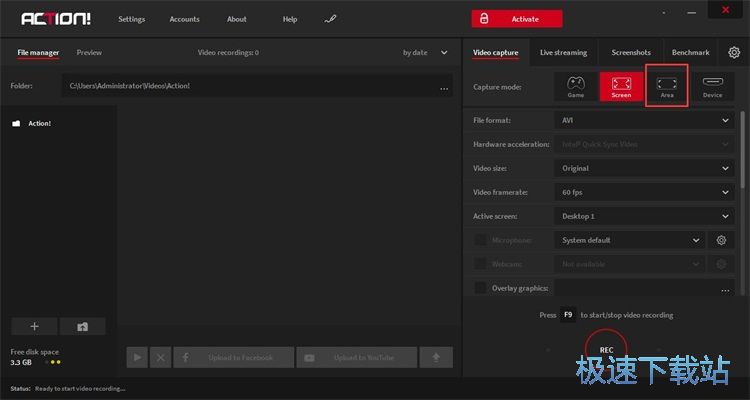This screenshot has height=400, width=750.
Task: Open the Active screen Desktop 1 dropdown
Action: 644,216
